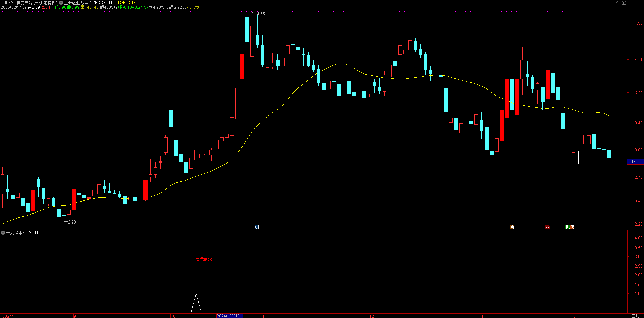This screenshot has height=318, width=644.
Task: Click the 2.28 low price label
Action: click(72, 222)
